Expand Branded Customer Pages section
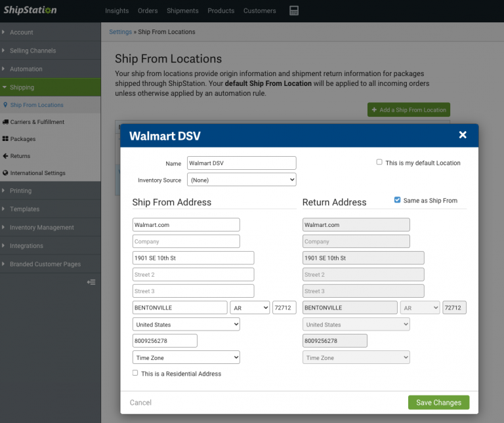This screenshot has height=423, width=504. [x=50, y=264]
